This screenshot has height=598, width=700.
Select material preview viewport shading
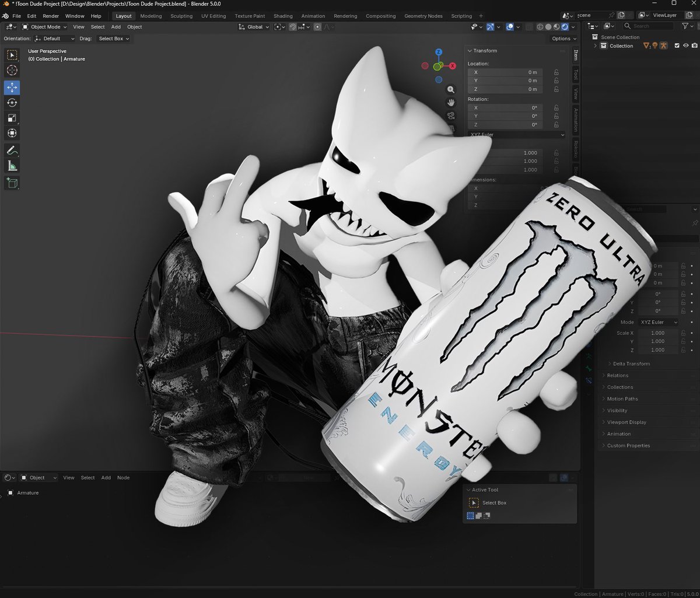(556, 27)
